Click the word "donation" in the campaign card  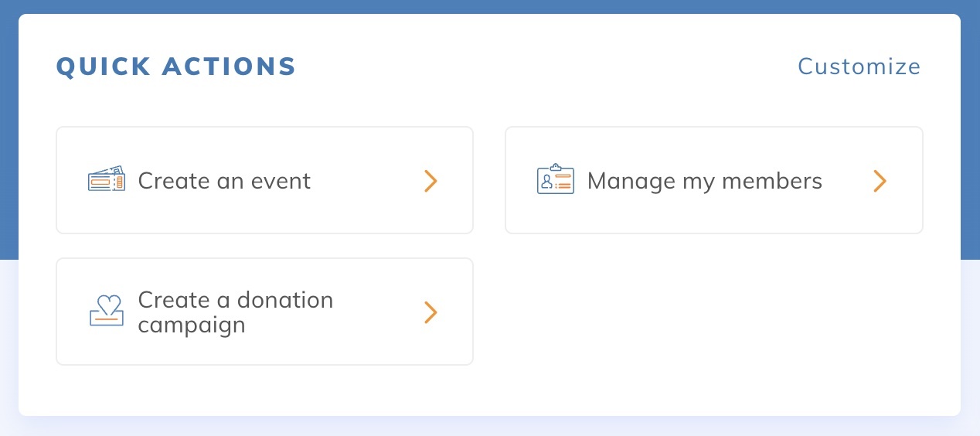(x=284, y=300)
